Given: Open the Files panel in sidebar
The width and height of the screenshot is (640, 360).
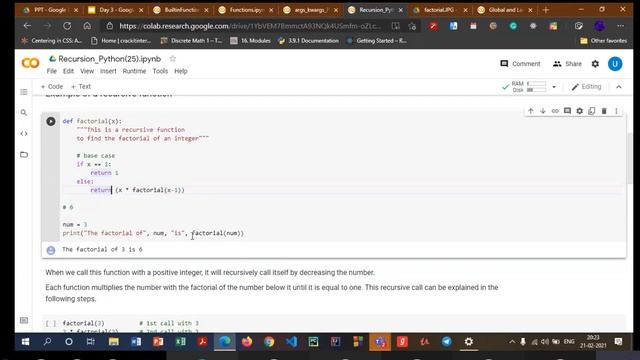Looking at the screenshot, I should pos(24,154).
